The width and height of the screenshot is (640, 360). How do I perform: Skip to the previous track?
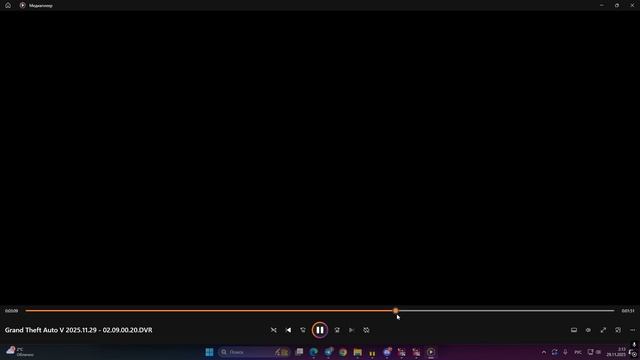click(288, 330)
